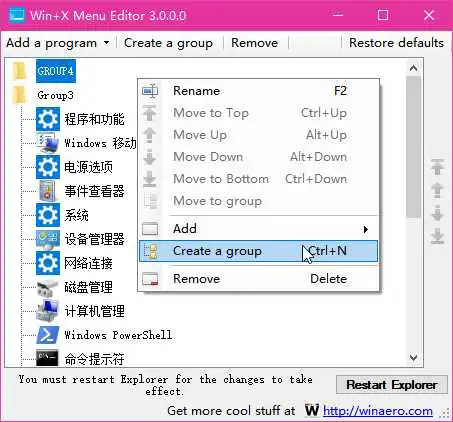Select the Windows PowerShell icon
The width and height of the screenshot is (453, 422).
(x=48, y=335)
